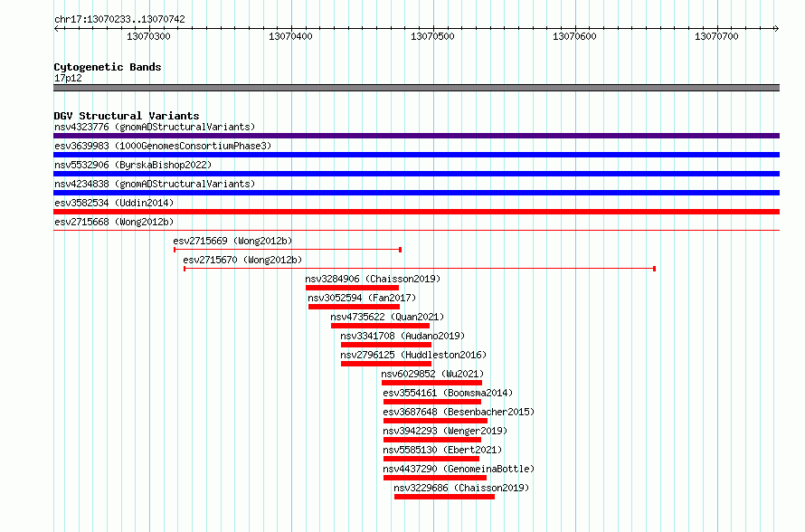Open nsv5532906 ByrskaBishop2022 variant label
The width and height of the screenshot is (805, 532).
point(133,165)
